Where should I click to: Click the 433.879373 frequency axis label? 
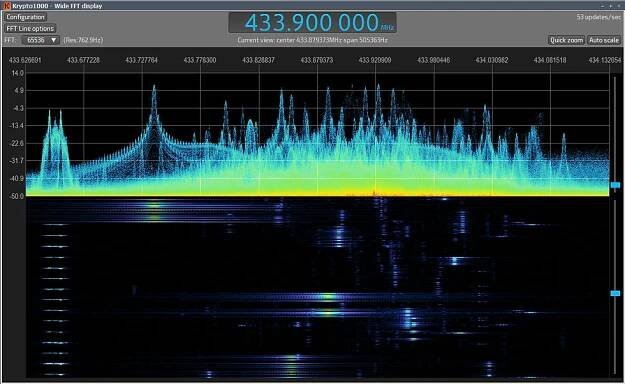coord(316,60)
